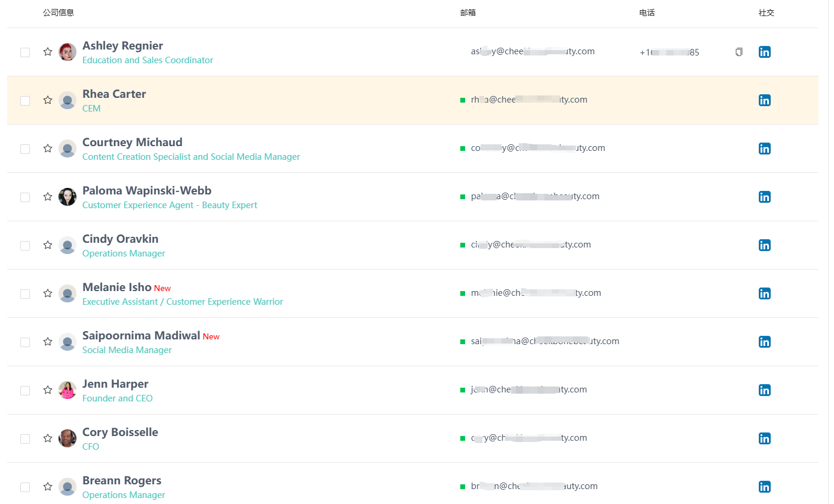
Task: Check the box for Breann Rogers
Action: pos(25,487)
